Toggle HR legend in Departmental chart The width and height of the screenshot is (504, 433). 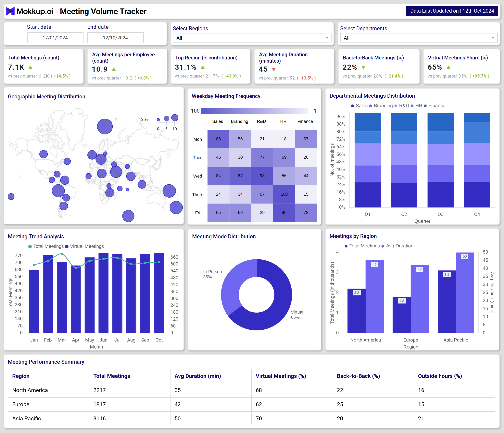click(x=416, y=106)
